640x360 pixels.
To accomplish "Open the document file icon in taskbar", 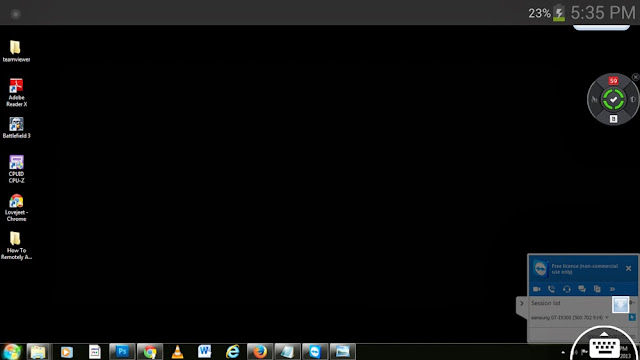I will [95, 352].
